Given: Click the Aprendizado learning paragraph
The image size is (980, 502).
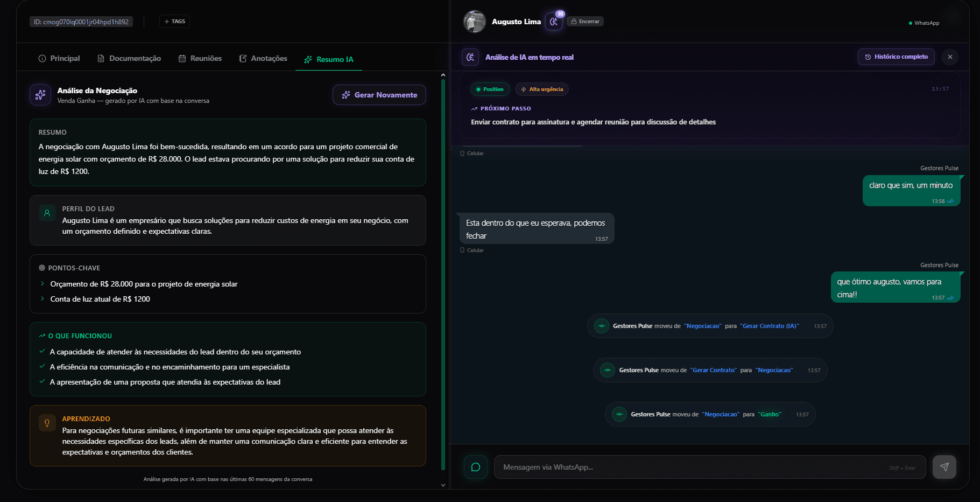Looking at the screenshot, I should (x=235, y=441).
